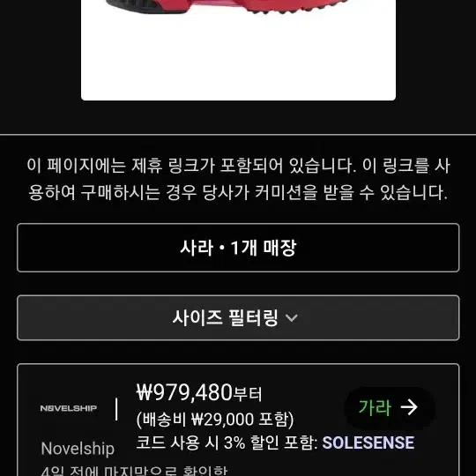
Task: Click the 4일 전에 마지막으로 확인함 timestamp
Action: point(134,470)
